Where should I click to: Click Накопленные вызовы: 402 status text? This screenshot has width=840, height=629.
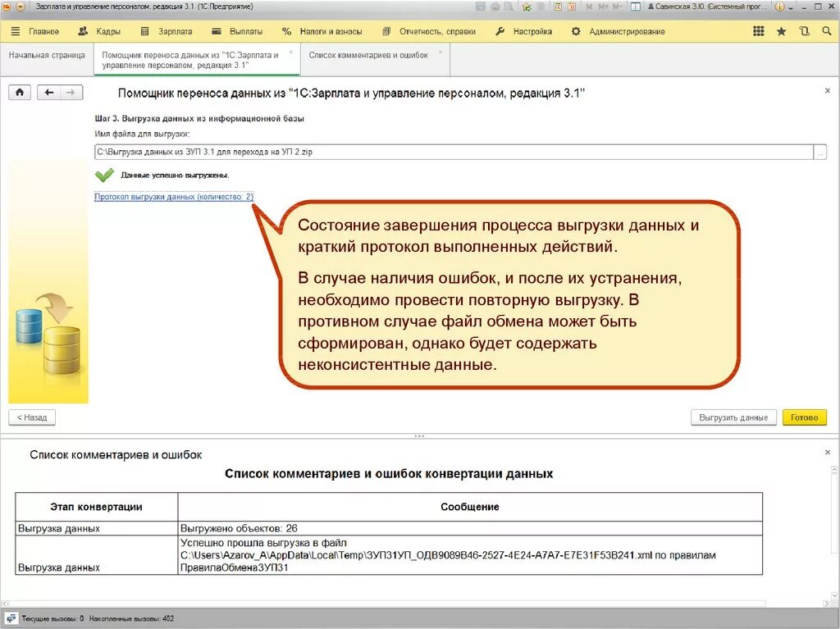click(131, 619)
